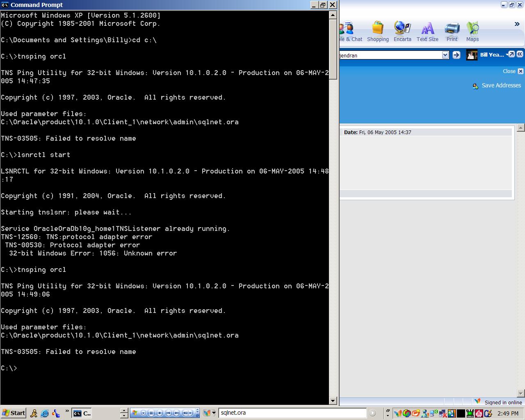Screen dimensions: 525x420
Task: Click the Save Addresses link
Action: (x=501, y=85)
